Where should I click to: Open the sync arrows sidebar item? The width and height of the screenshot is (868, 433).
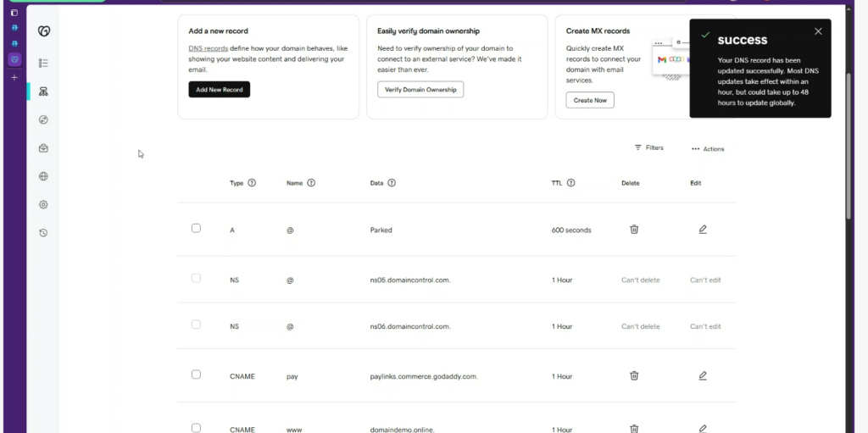[x=43, y=120]
